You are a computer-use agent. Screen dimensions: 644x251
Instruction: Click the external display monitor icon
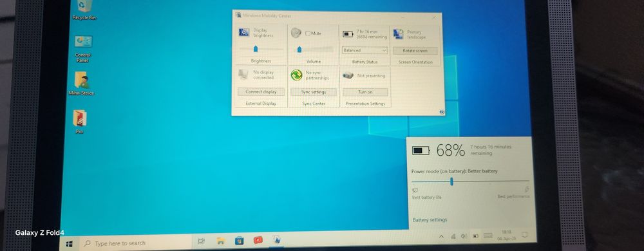(243, 75)
